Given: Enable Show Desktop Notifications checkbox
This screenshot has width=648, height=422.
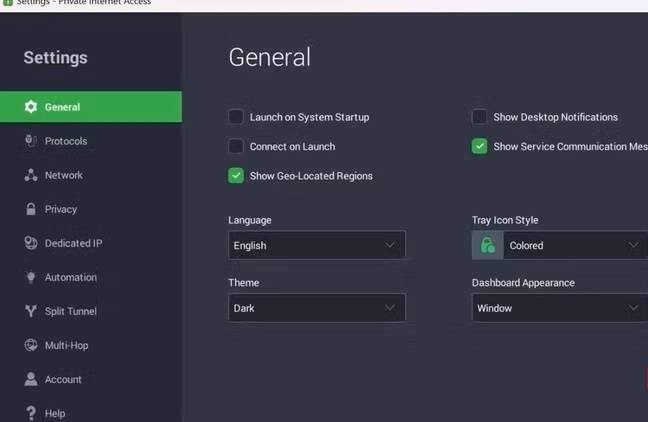Looking at the screenshot, I should [479, 117].
